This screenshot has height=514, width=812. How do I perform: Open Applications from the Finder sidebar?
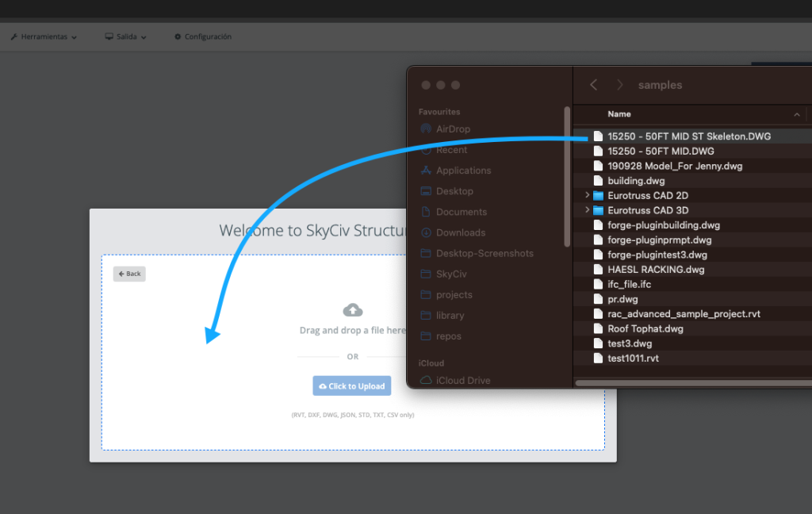tap(463, 171)
